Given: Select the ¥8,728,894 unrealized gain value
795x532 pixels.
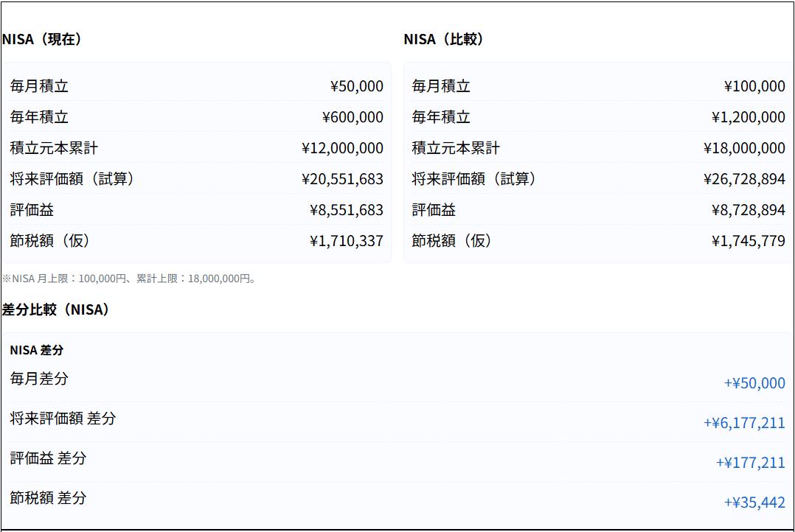Looking at the screenshot, I should 748,210.
